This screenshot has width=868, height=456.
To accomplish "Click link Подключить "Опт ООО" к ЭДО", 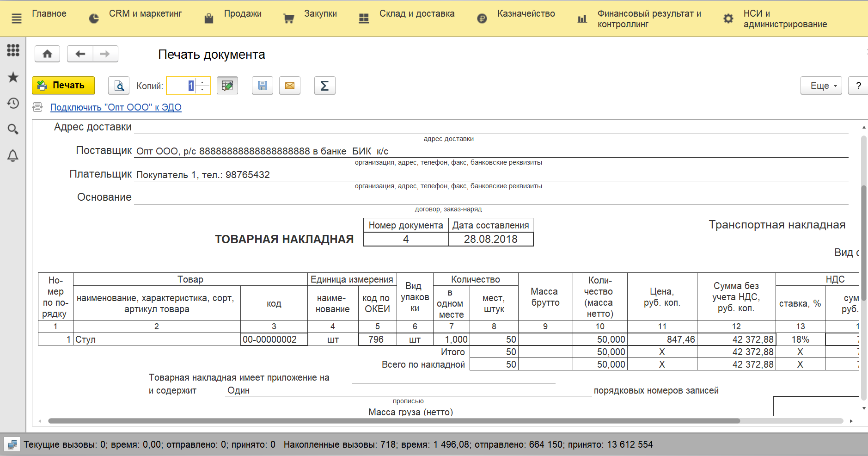I will [116, 107].
